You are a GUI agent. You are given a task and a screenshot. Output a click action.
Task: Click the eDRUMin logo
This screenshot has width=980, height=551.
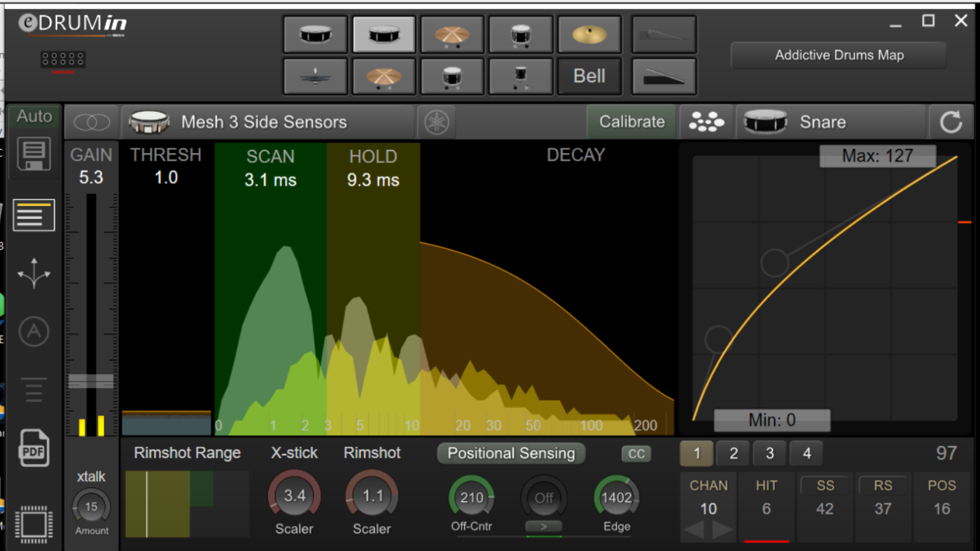73,25
